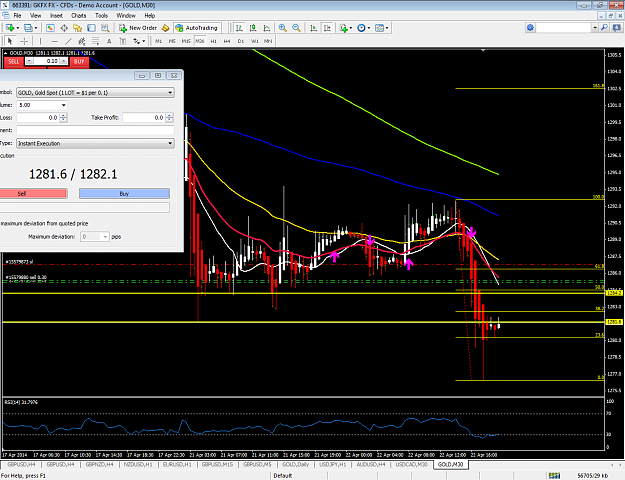Open the Type Instant Execution dropdown
The image size is (625, 480).
95,143
